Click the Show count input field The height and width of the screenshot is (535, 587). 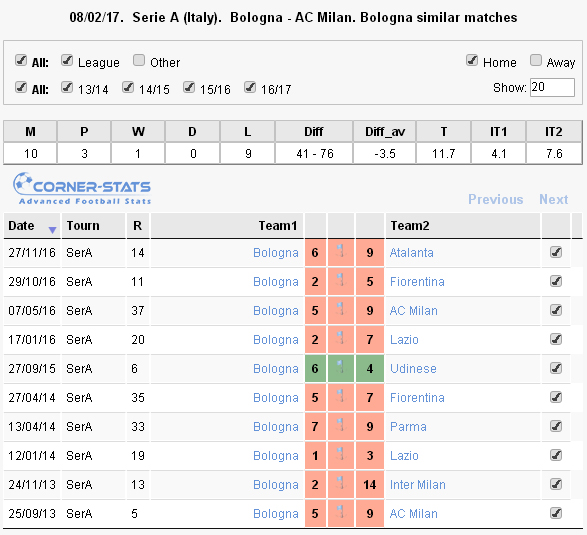pos(552,87)
